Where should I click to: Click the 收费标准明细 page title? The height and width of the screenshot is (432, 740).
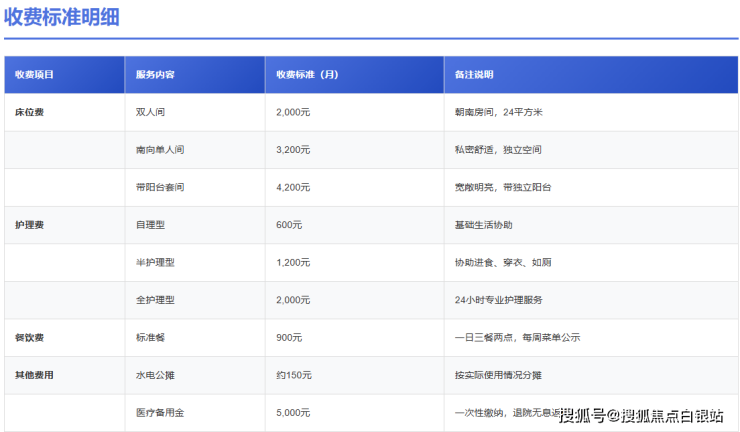[x=63, y=17]
